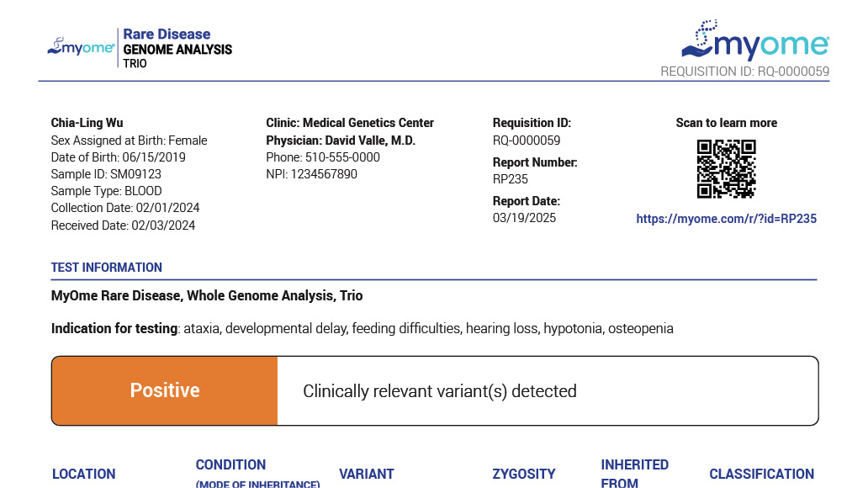The width and height of the screenshot is (868, 488).
Task: Select the LOCATION column header
Action: [84, 474]
